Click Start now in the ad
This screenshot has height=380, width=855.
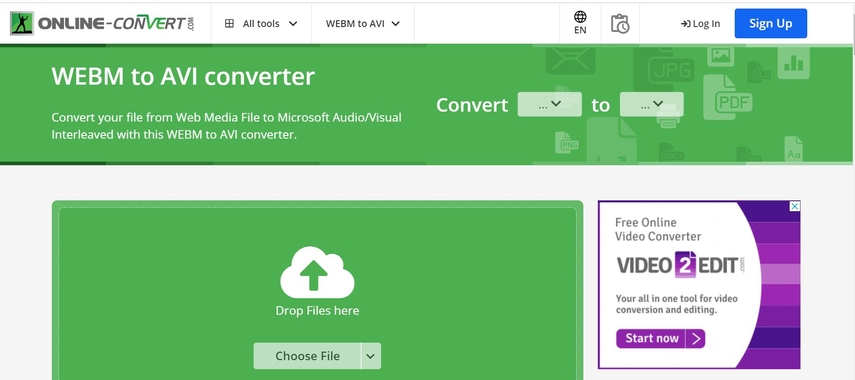(x=661, y=339)
